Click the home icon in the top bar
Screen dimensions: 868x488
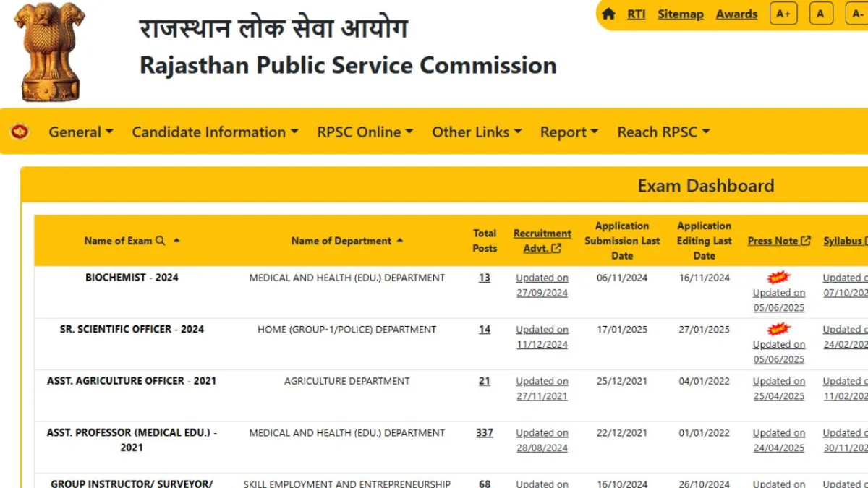tap(608, 13)
